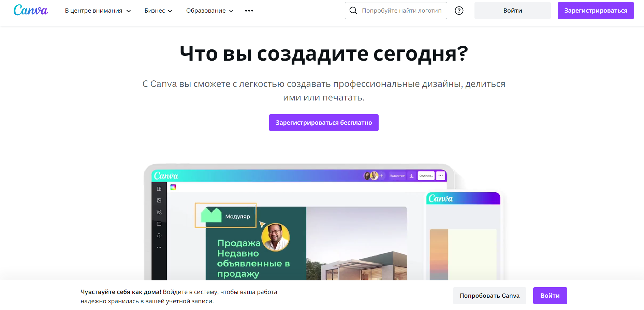Focus the "Попробуйте найти логотип" search field

click(x=402, y=11)
